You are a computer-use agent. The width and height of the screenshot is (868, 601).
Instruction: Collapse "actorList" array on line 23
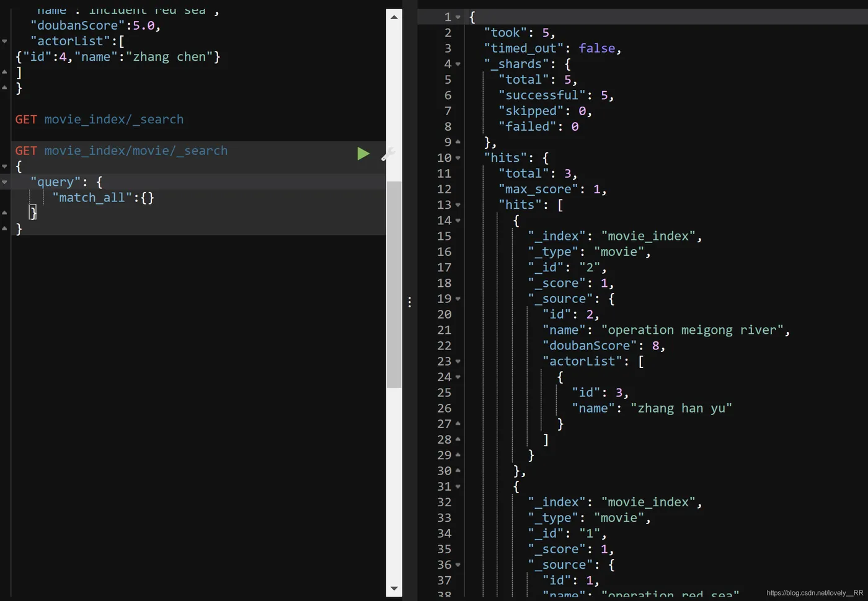coord(458,361)
